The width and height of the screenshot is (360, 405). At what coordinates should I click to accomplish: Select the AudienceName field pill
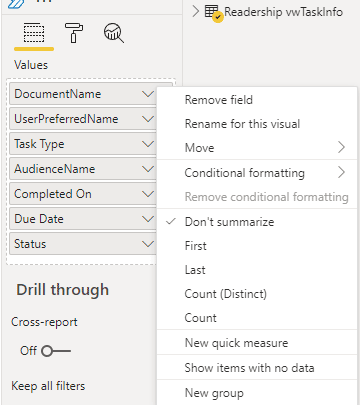(83, 169)
